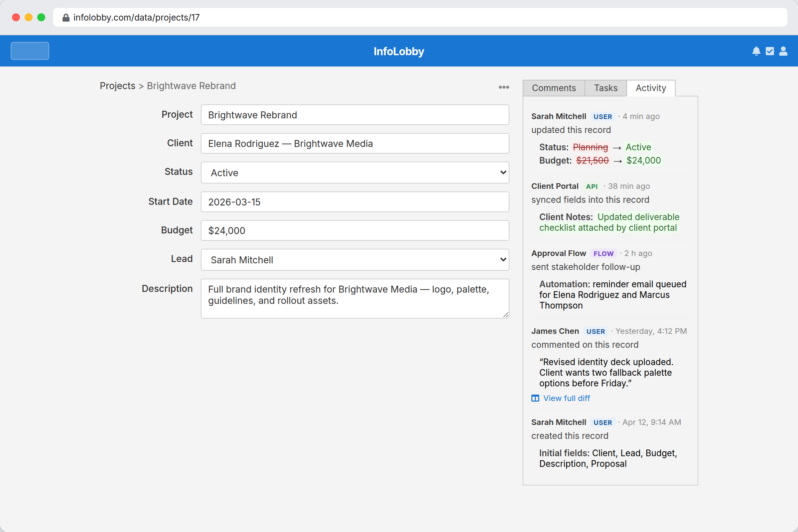Open notifications via the bell icon
This screenshot has width=798, height=532.
click(756, 51)
